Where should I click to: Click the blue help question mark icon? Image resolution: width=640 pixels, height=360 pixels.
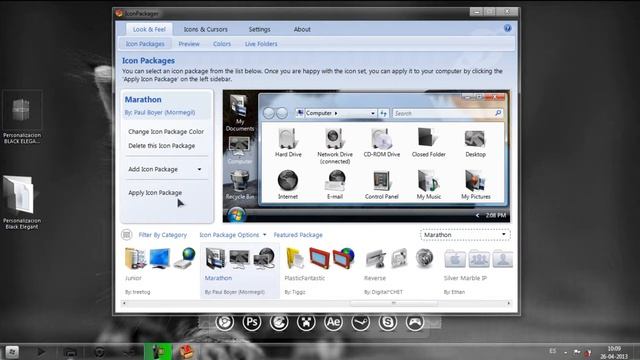tap(507, 28)
